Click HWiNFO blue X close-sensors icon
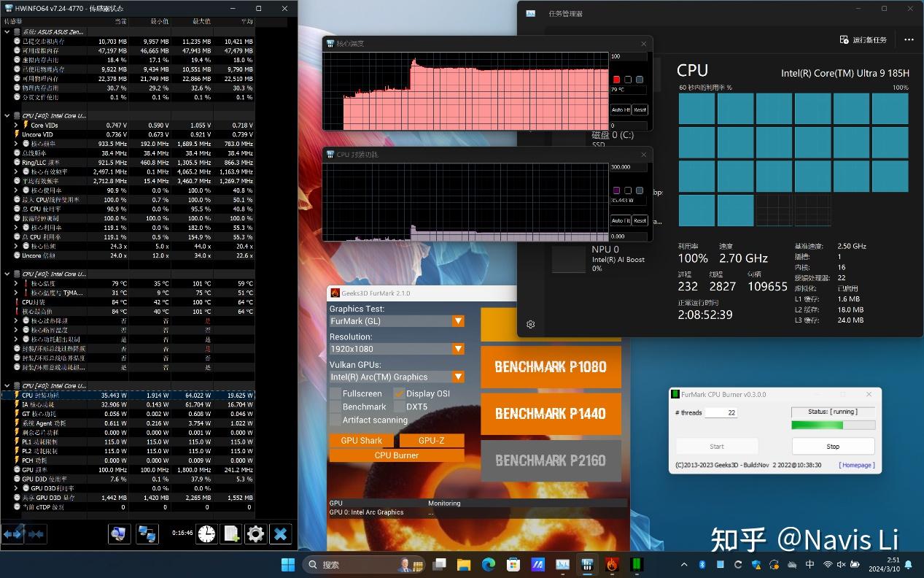Screen dimensions: 924x578 point(281,534)
